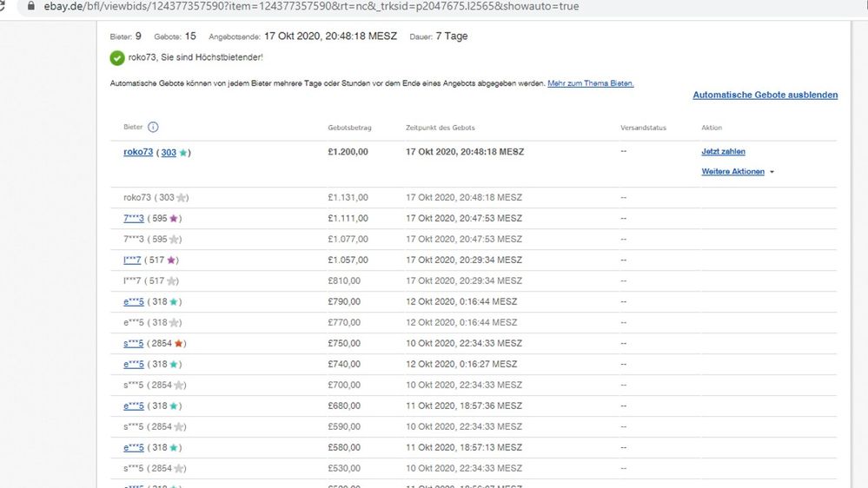Click the timestamp 11 Okt 2020, 18:57:36 MESZ
Viewport: 868px width, 488px height.
click(464, 406)
